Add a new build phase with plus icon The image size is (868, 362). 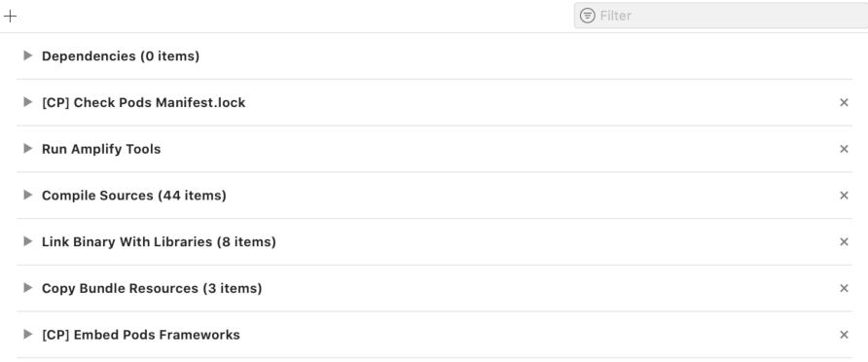pyautogui.click(x=10, y=16)
